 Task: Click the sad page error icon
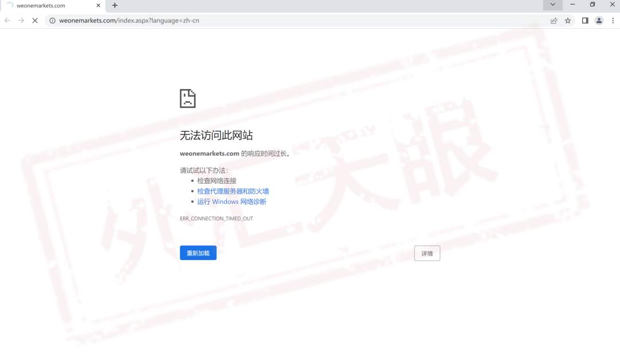187,99
